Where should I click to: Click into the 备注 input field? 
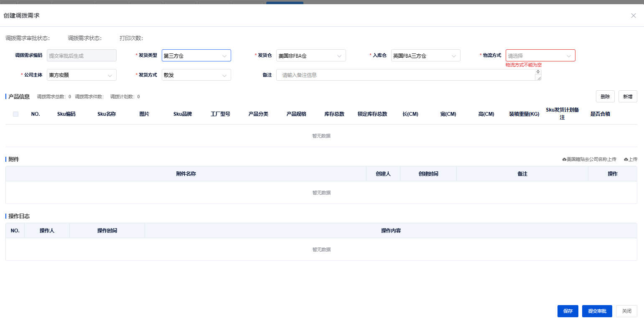tap(405, 75)
